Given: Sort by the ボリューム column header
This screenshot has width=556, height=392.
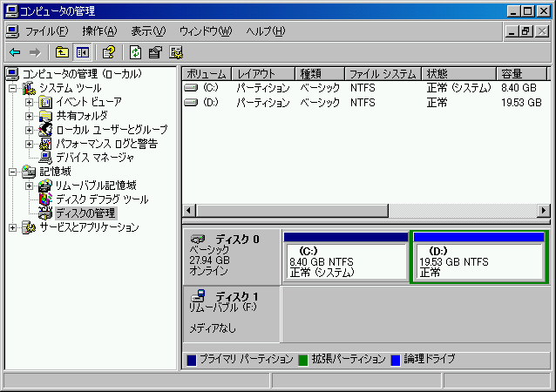Looking at the screenshot, I should 207,74.
